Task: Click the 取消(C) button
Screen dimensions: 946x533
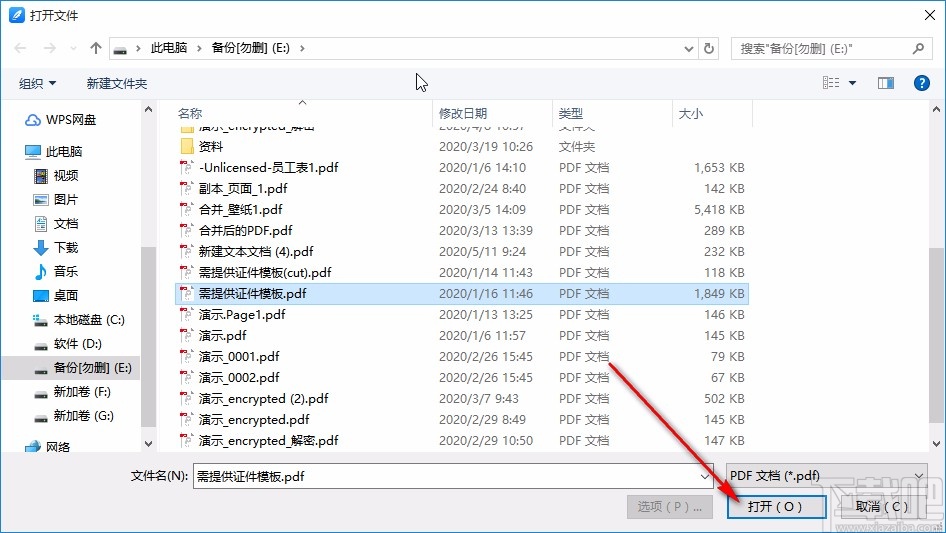Action: point(883,506)
